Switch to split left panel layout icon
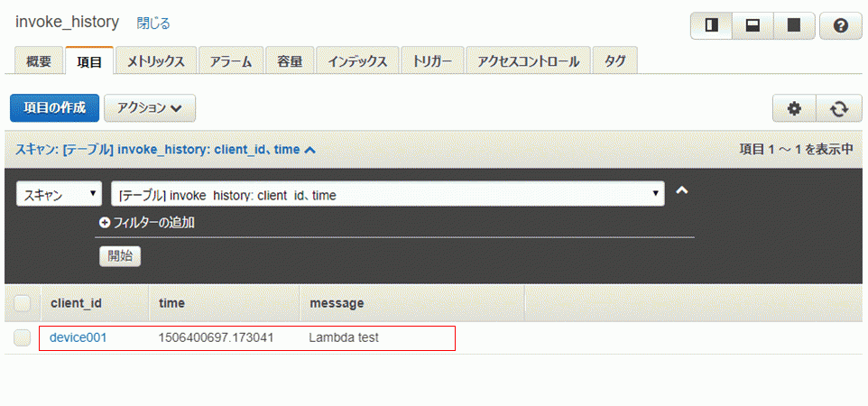Viewport: 868px width, 406px height. point(711,25)
